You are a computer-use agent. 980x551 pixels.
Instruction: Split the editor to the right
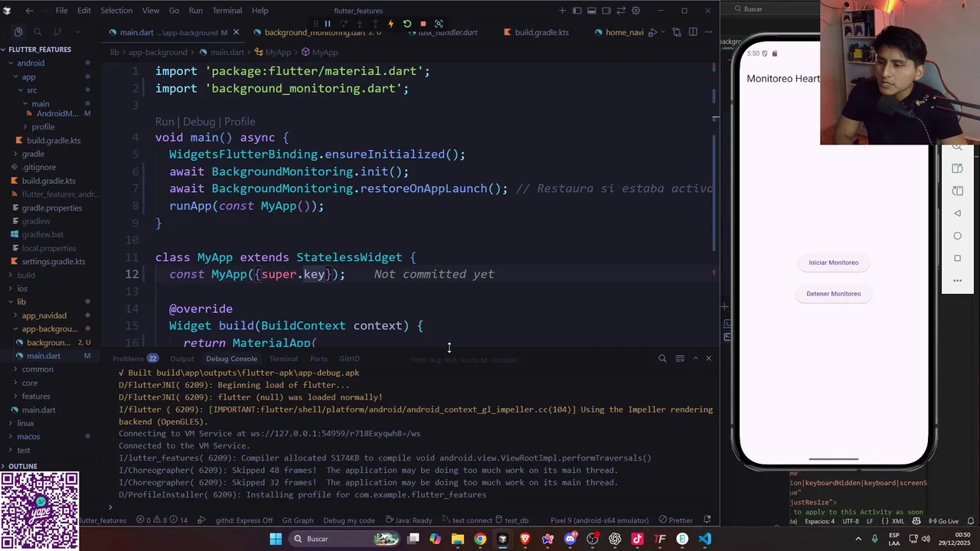tap(693, 32)
